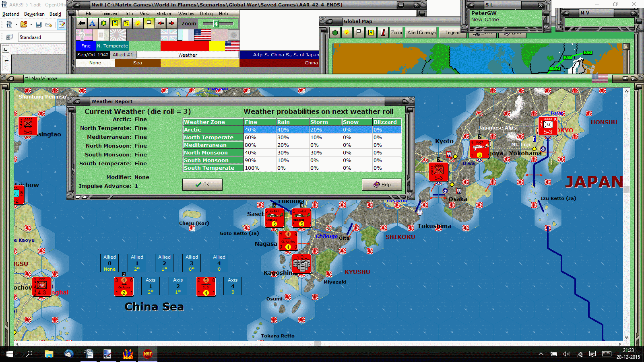Image resolution: width=644 pixels, height=362 pixels.
Task: Click the save icon in OpenOffice toolbar
Action: pos(39,25)
